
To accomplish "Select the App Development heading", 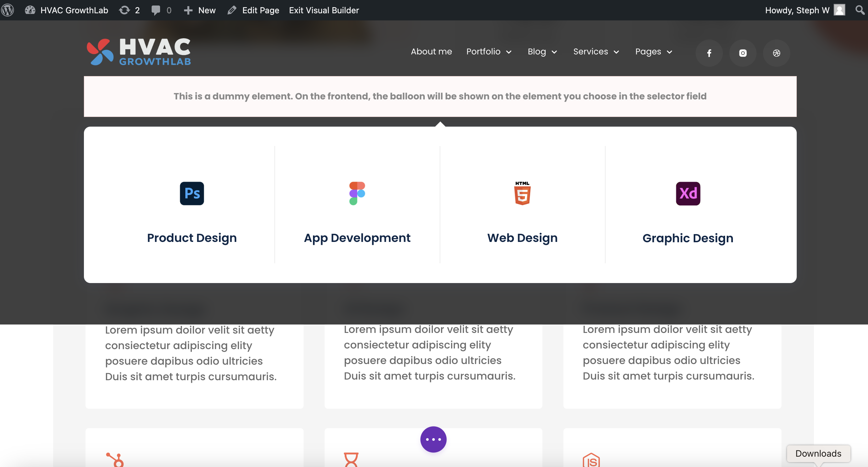I will 357,238.
